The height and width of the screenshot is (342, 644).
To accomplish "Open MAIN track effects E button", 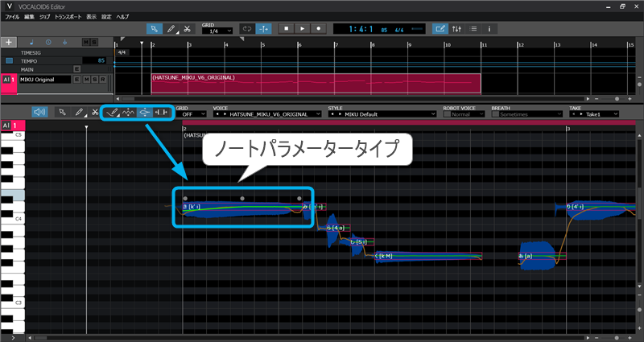I will pos(76,69).
